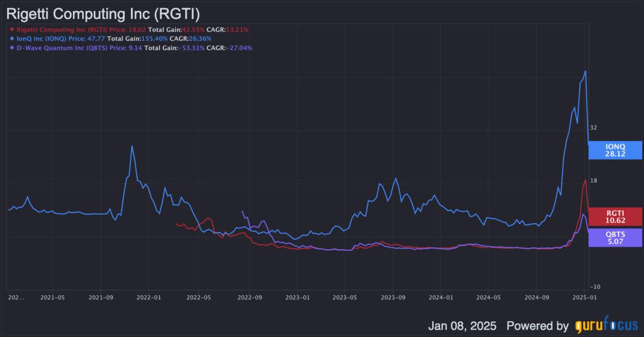644x337 pixels.
Task: Select the 2021-05 axis label
Action: (x=53, y=297)
